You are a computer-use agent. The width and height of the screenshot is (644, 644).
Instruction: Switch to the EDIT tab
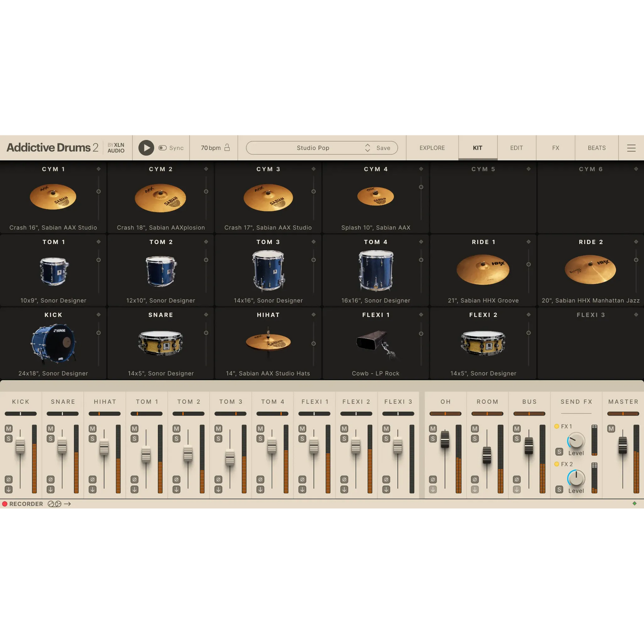[516, 148]
